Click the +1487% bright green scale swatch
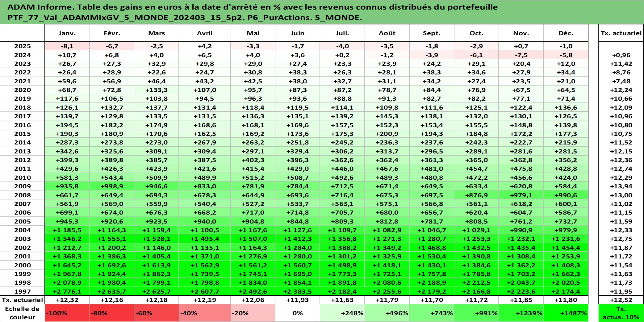644x322 pixels. pyautogui.click(x=566, y=313)
